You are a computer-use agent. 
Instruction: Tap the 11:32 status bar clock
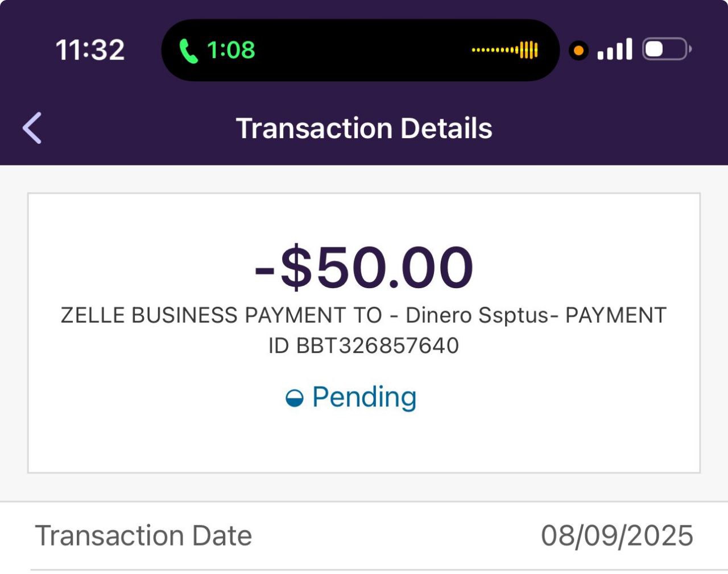point(90,50)
